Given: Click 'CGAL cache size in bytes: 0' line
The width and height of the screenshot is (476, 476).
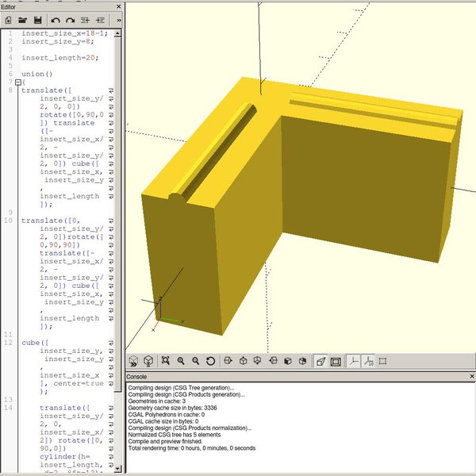Looking at the screenshot, I should (163, 421).
